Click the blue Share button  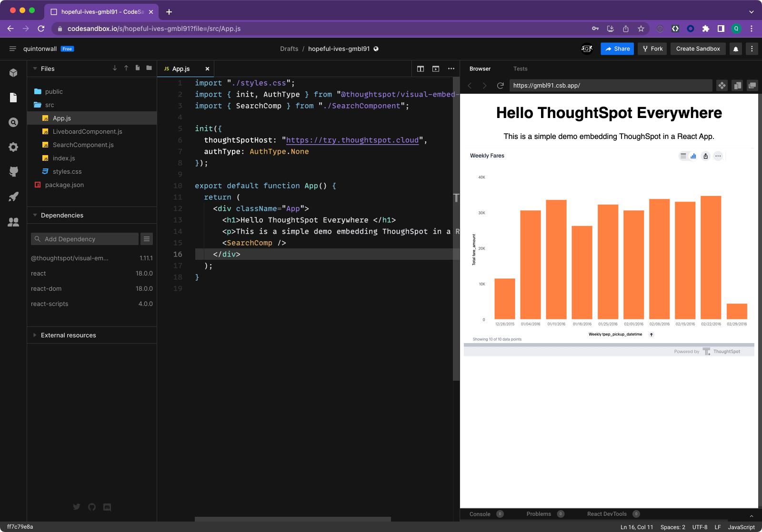point(617,49)
